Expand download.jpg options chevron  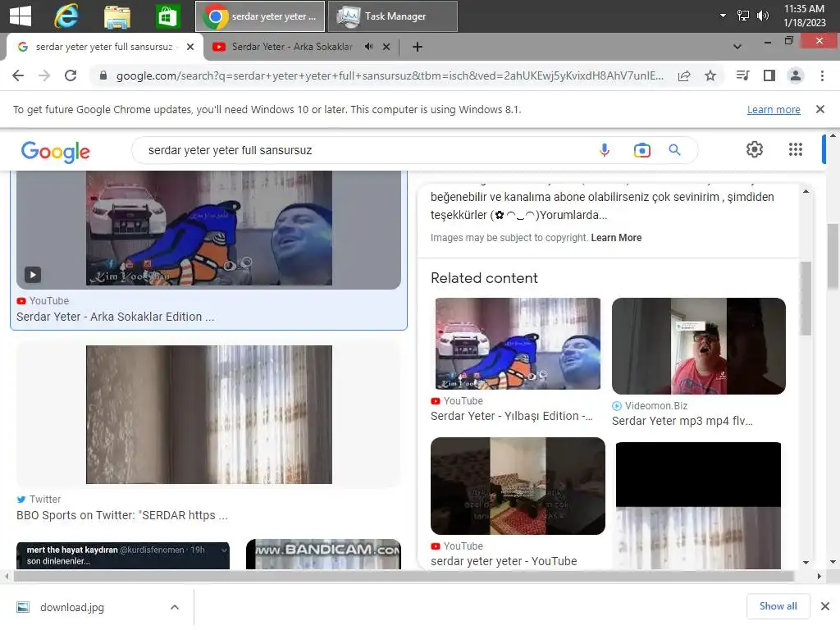[175, 607]
